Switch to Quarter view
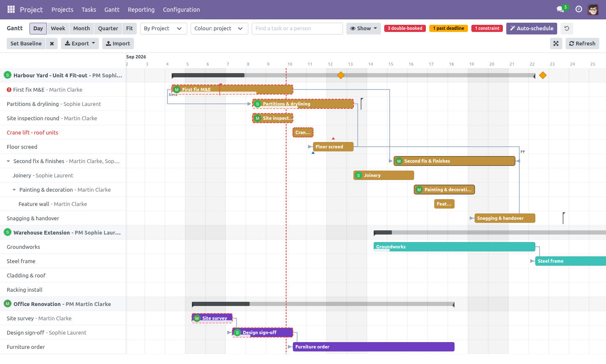 point(108,29)
